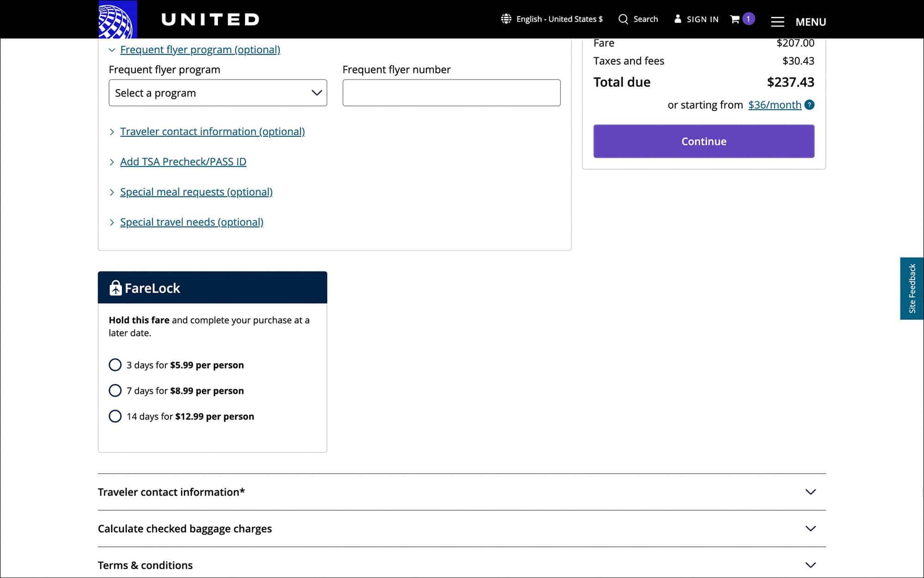Image resolution: width=924 pixels, height=578 pixels.
Task: Click the Fare amount $207.00
Action: point(795,43)
